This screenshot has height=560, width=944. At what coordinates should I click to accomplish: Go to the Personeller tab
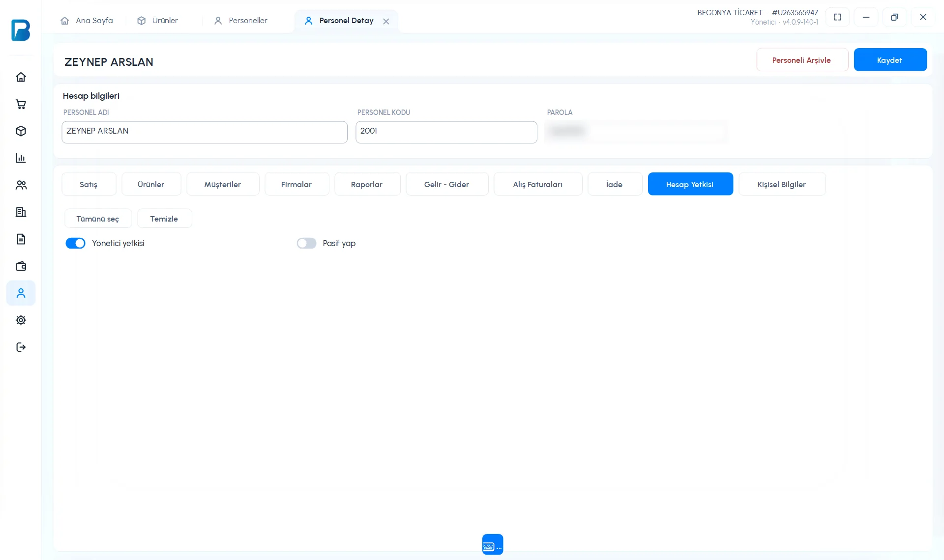point(241,21)
